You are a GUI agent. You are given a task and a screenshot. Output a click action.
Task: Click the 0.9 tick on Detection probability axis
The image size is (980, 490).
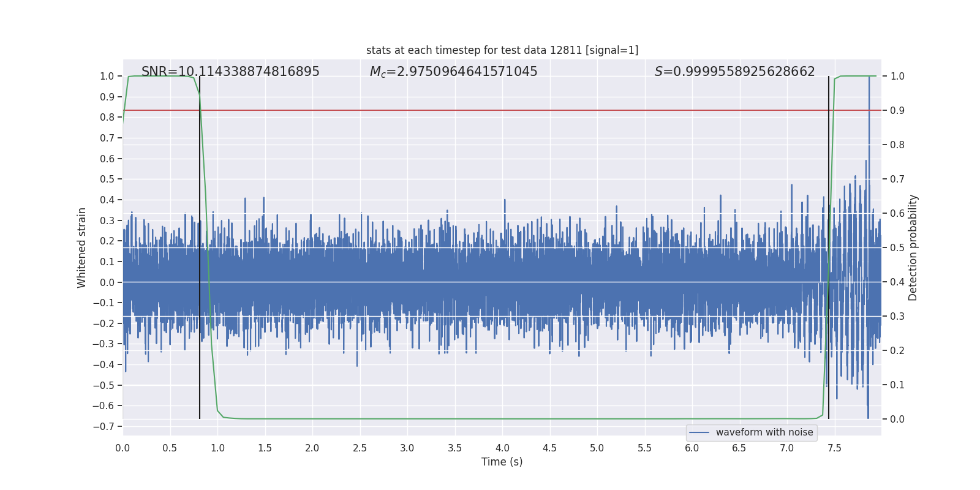coord(897,111)
